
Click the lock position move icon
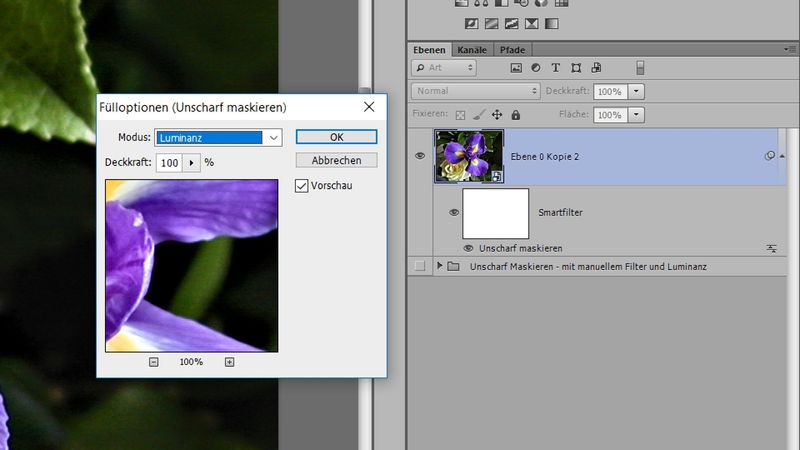497,115
